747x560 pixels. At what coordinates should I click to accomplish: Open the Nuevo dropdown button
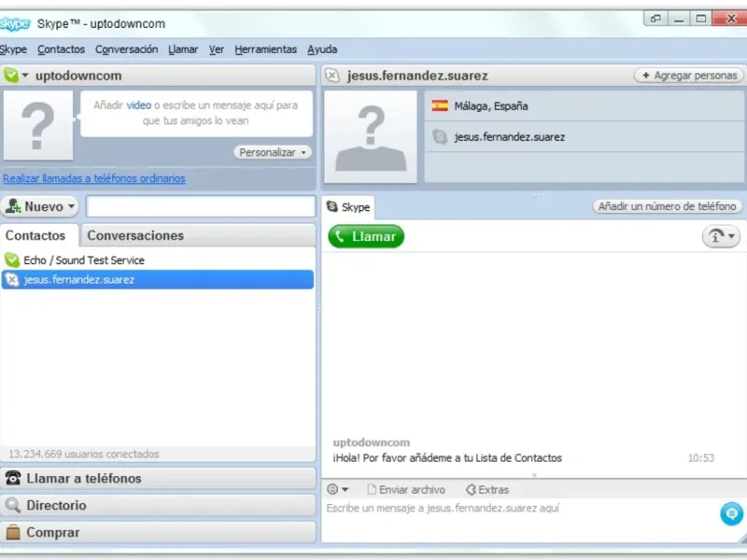point(40,206)
